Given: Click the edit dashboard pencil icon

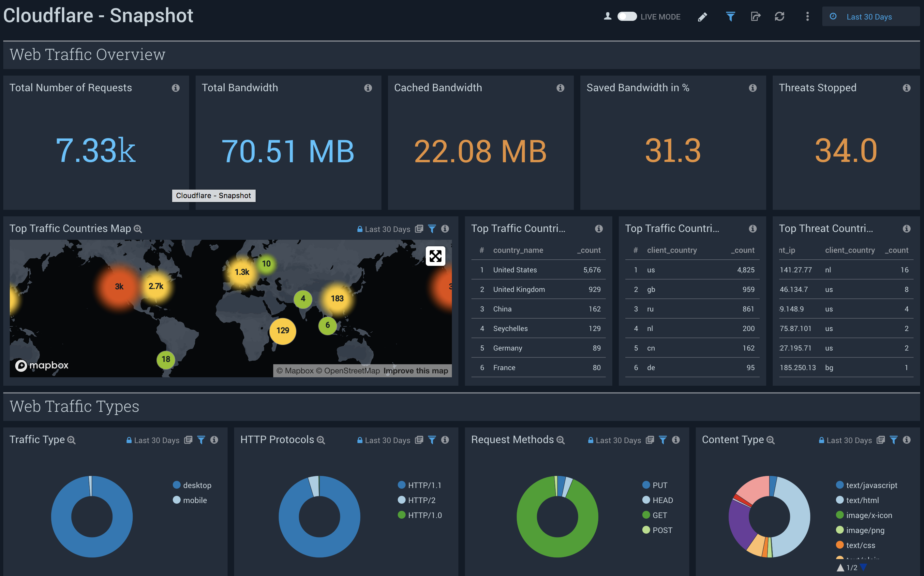Looking at the screenshot, I should coord(703,16).
